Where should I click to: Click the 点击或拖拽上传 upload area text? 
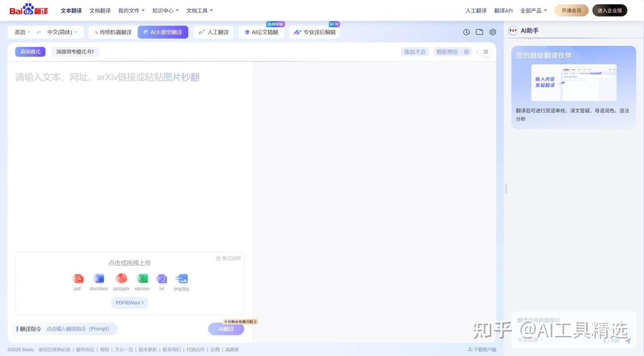(130, 263)
